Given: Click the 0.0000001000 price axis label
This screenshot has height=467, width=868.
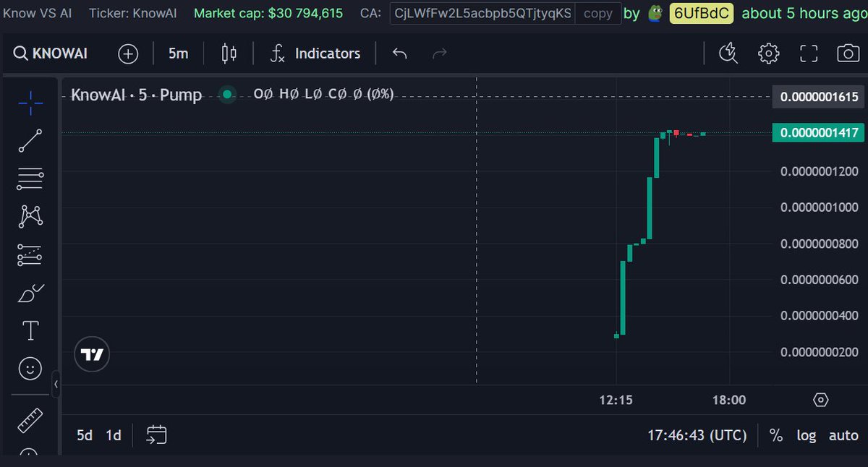Looking at the screenshot, I should click(x=820, y=207).
